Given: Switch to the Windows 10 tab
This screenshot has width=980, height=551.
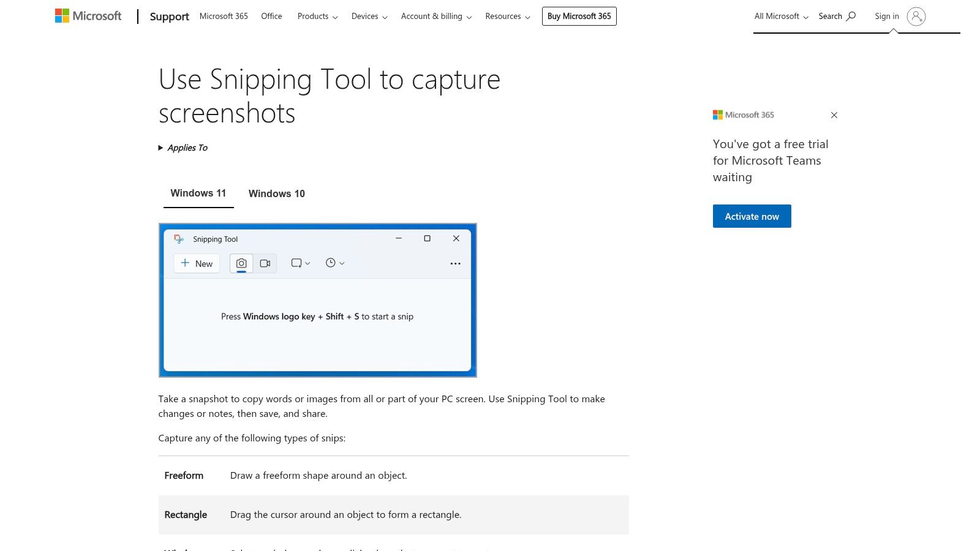Looking at the screenshot, I should pyautogui.click(x=276, y=193).
